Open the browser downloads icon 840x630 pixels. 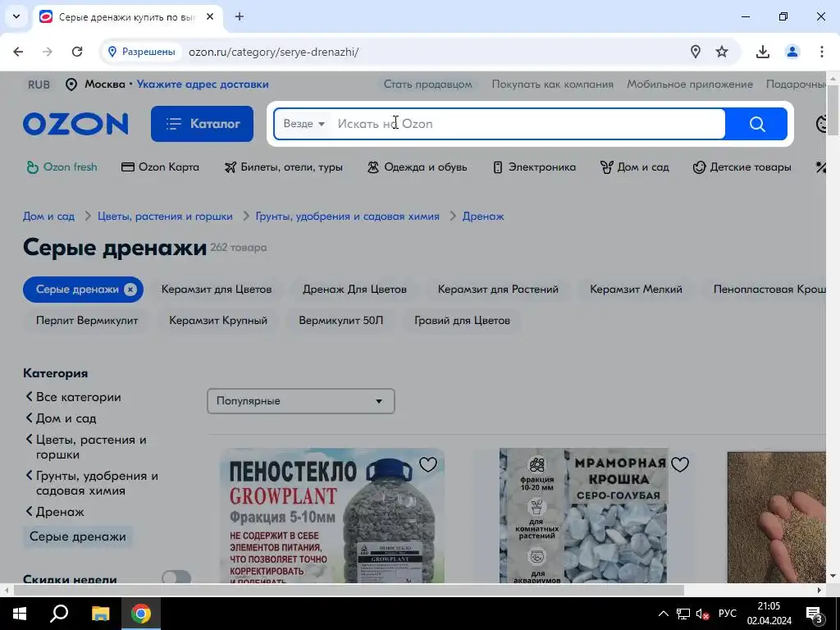762,52
